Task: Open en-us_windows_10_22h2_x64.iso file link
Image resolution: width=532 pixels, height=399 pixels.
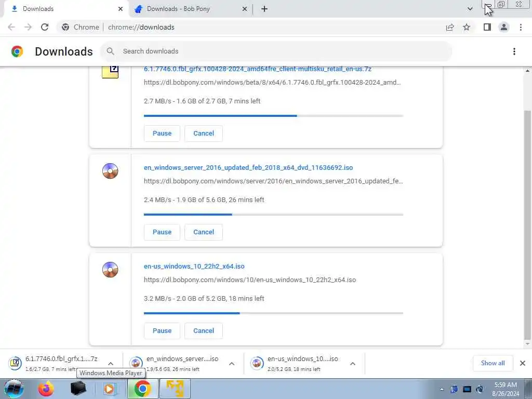Action: [194, 267]
